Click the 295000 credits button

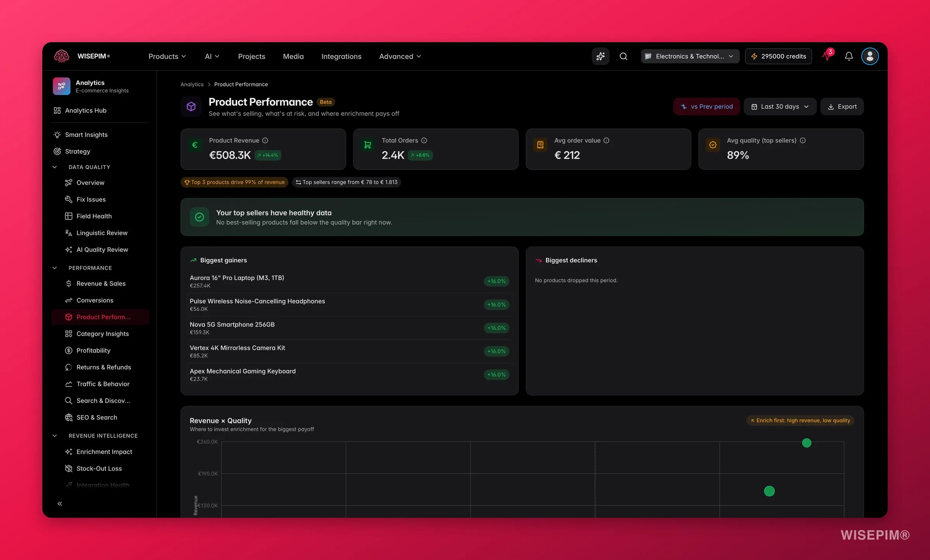(778, 56)
